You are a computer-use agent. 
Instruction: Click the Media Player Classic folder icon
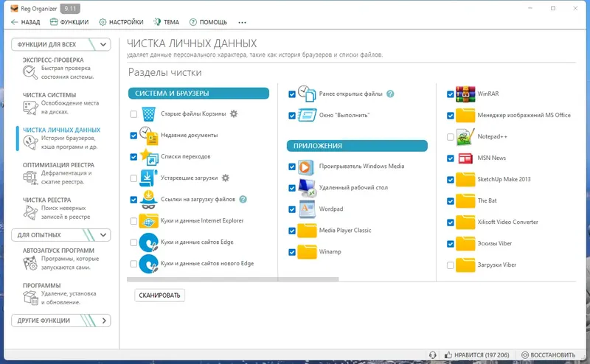coord(307,231)
